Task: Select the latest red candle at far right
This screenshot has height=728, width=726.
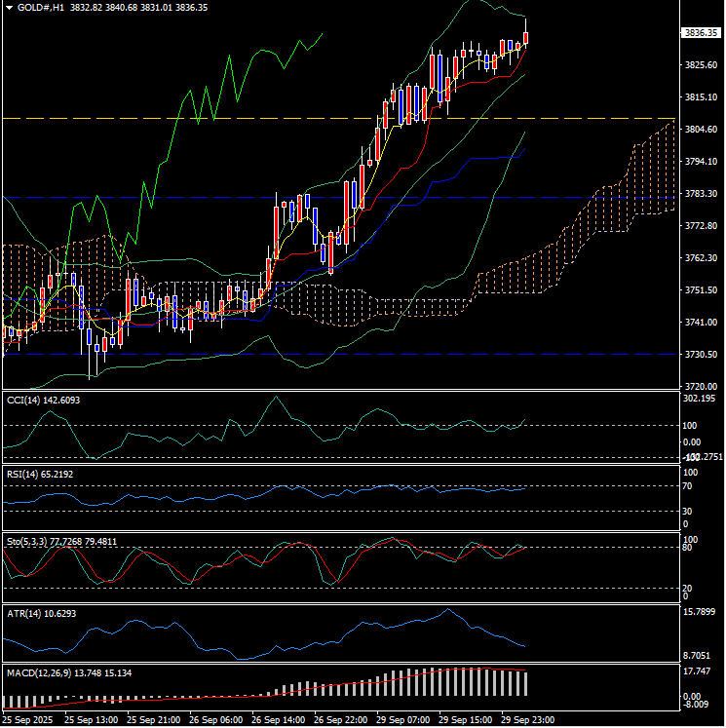Action: 526,39
